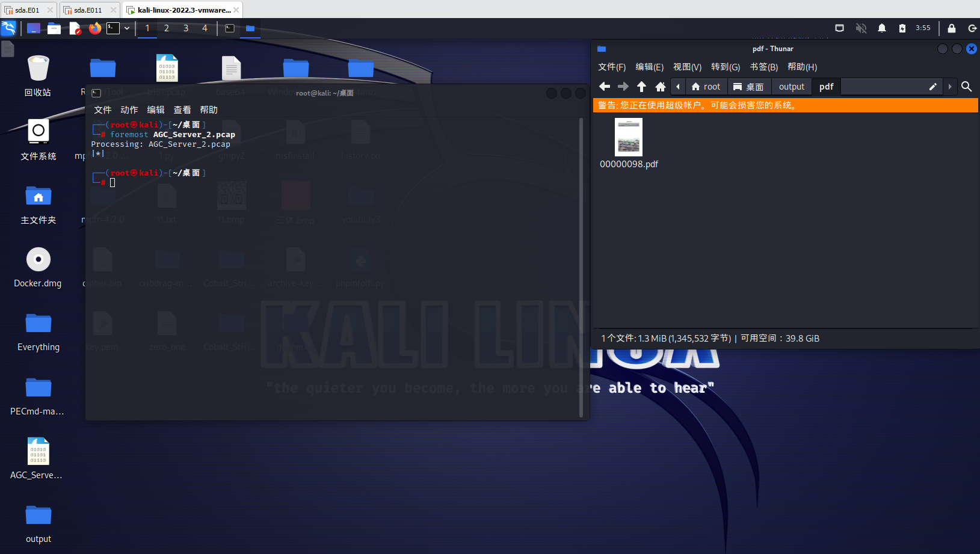980x554 pixels.
Task: Open the 编辑(E) menu in Thunar
Action: 650,67
